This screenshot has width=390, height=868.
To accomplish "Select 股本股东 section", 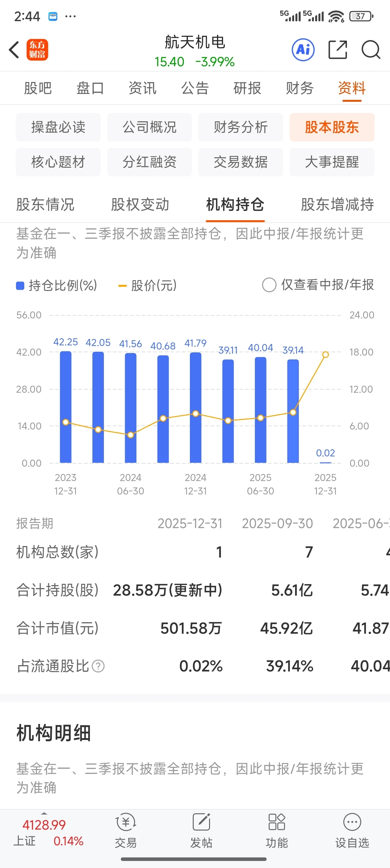I will (332, 127).
